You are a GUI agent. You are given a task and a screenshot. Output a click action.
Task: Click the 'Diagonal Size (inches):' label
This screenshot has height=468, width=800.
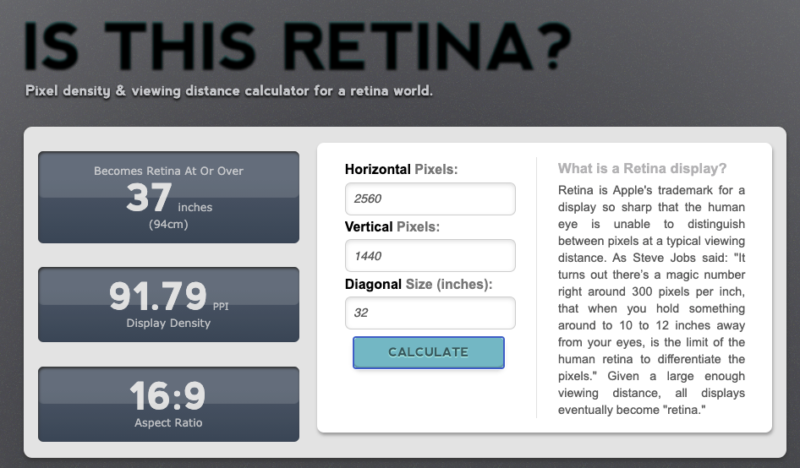point(418,284)
